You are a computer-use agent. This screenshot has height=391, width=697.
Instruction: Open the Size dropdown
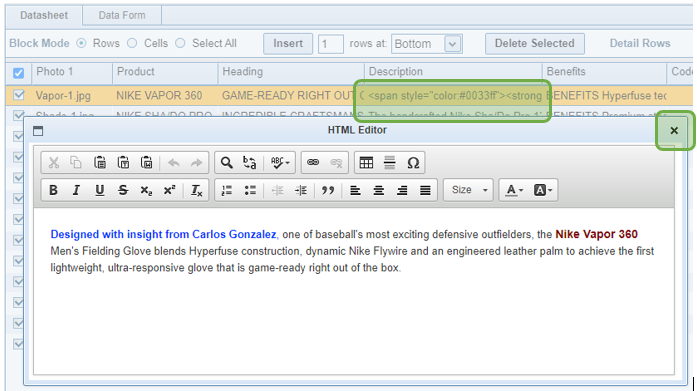click(469, 190)
